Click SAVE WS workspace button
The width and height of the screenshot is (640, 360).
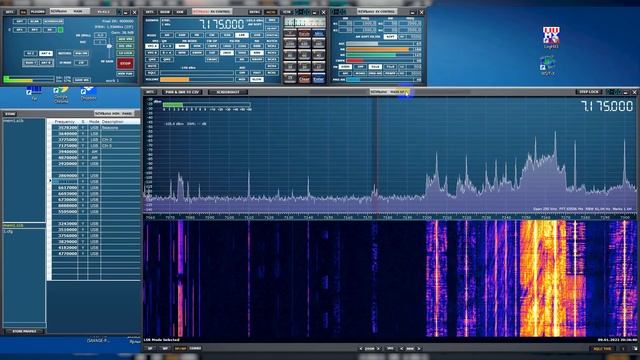(x=82, y=80)
